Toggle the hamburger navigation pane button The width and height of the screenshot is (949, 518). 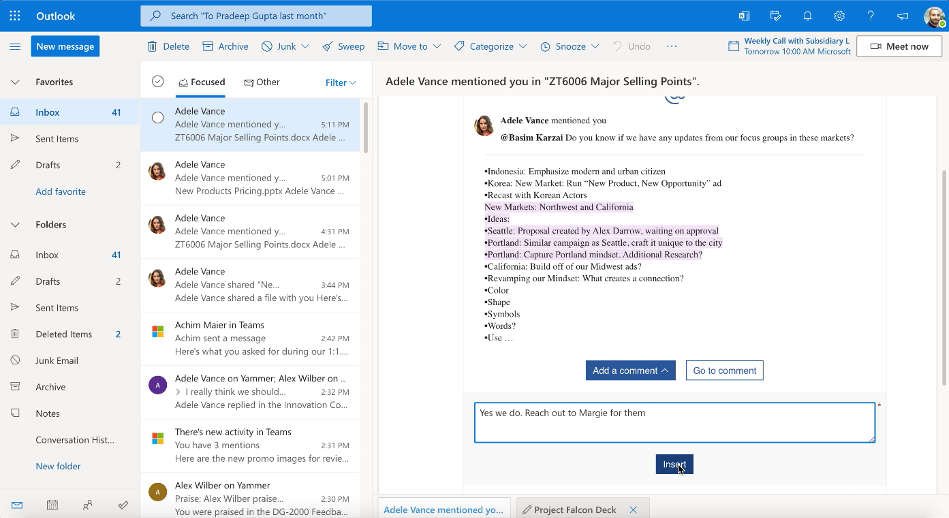pos(15,46)
